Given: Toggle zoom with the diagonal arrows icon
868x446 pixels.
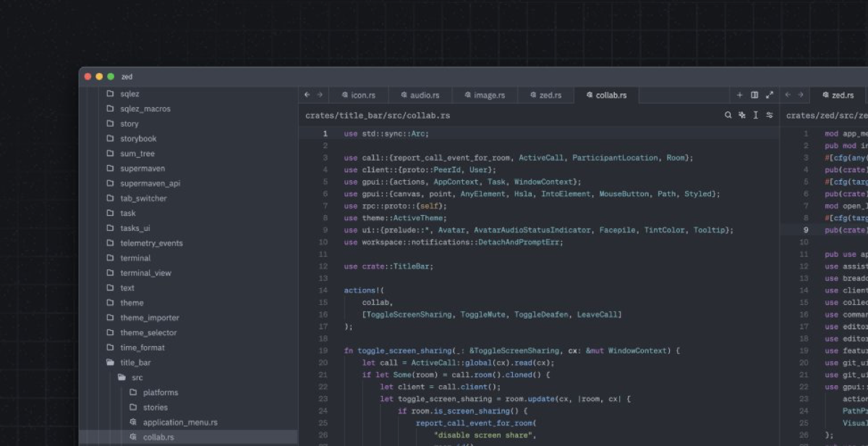Looking at the screenshot, I should 770,95.
